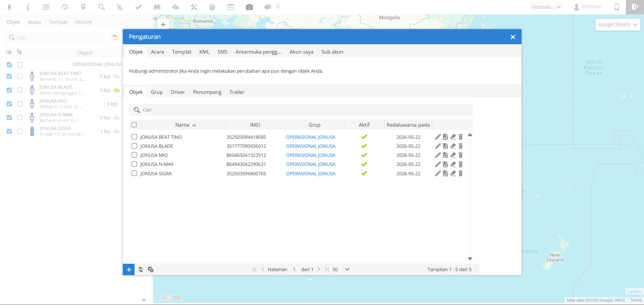Open the expenses coins icon
Viewport: 644px width, 305px height.
click(x=212, y=7)
